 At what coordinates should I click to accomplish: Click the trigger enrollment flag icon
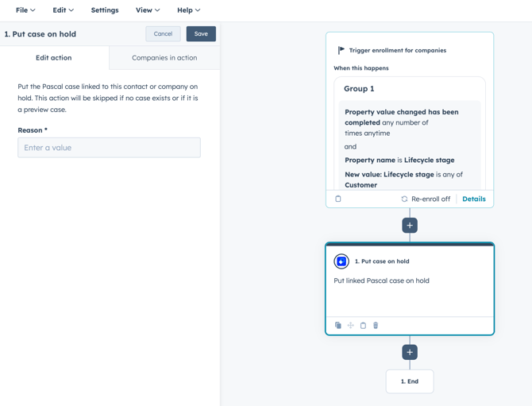coord(341,50)
